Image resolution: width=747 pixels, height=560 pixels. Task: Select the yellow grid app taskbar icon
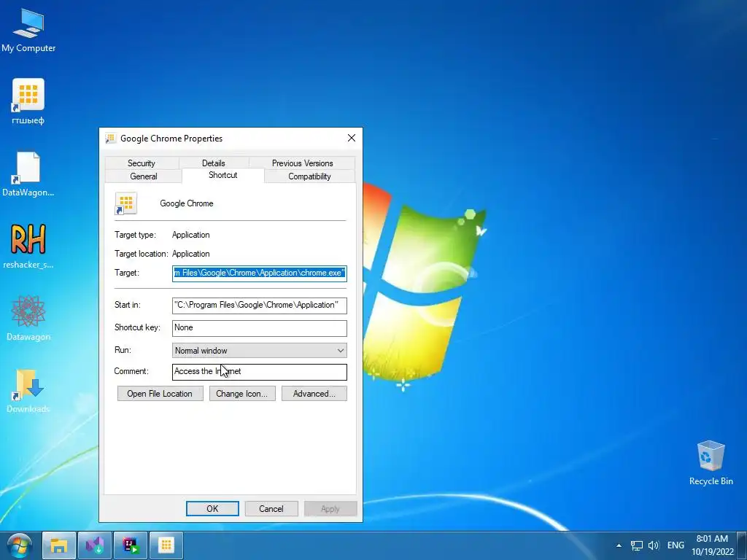click(x=166, y=545)
